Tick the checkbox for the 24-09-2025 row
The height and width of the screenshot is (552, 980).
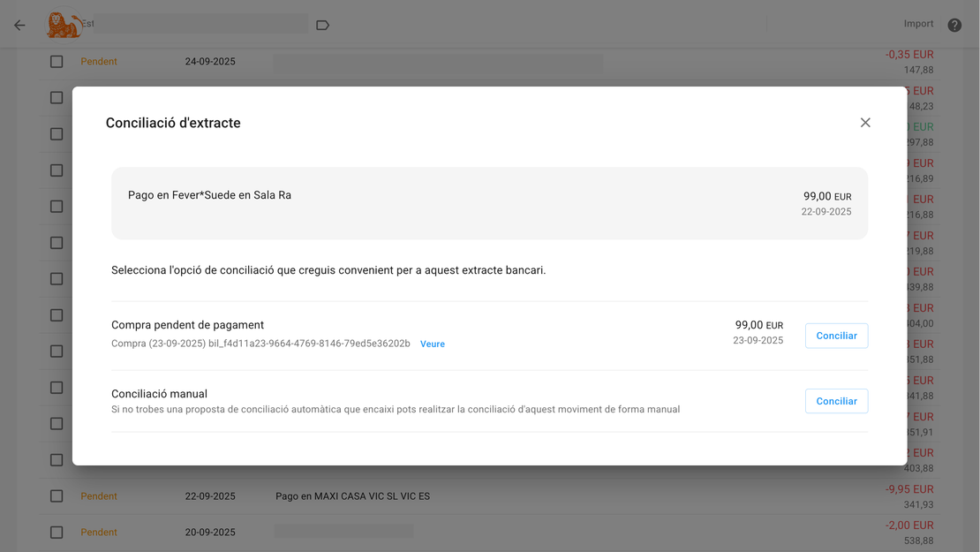57,62
